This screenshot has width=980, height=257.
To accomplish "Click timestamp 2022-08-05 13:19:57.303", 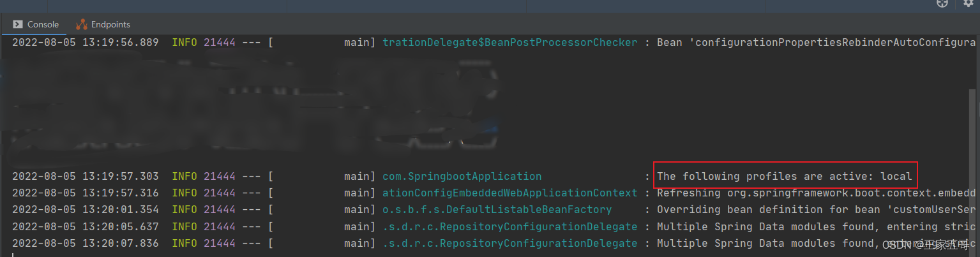I will coord(86,176).
